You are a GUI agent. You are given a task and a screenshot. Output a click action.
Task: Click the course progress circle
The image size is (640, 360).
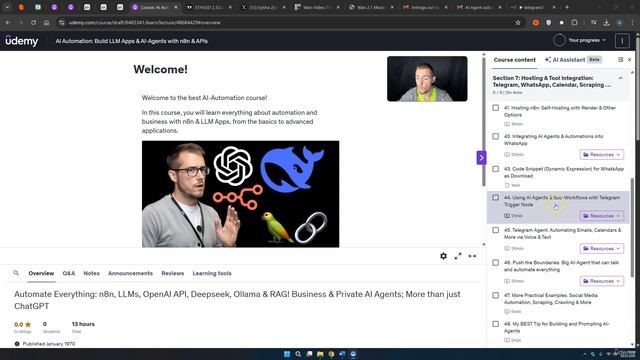(559, 40)
